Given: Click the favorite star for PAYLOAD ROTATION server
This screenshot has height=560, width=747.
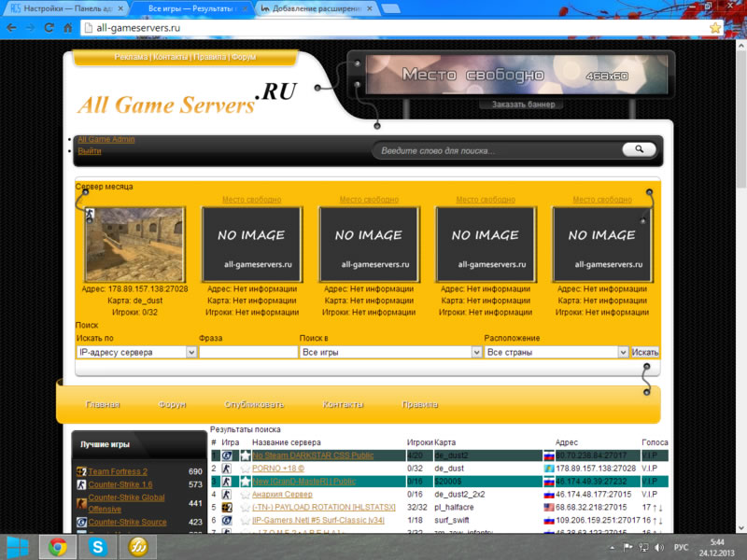Looking at the screenshot, I should pyautogui.click(x=246, y=507).
